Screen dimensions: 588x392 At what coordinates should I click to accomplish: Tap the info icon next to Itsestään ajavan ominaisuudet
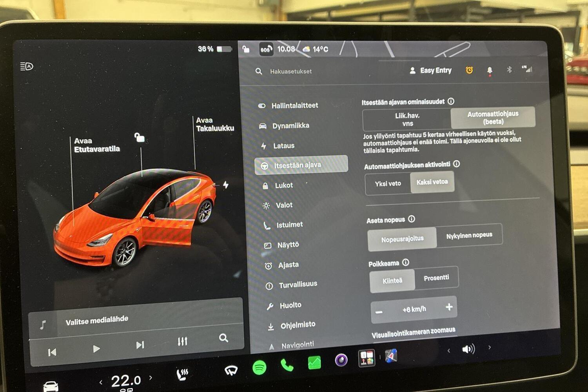click(451, 101)
